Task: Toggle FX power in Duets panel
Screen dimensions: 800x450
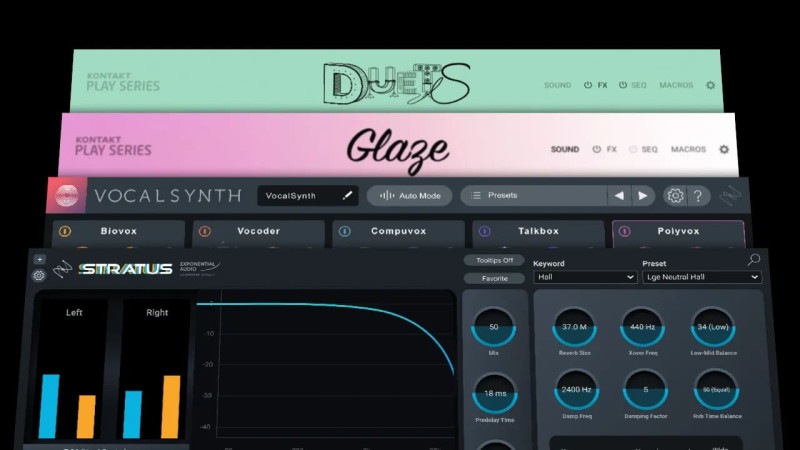Action: (x=588, y=85)
